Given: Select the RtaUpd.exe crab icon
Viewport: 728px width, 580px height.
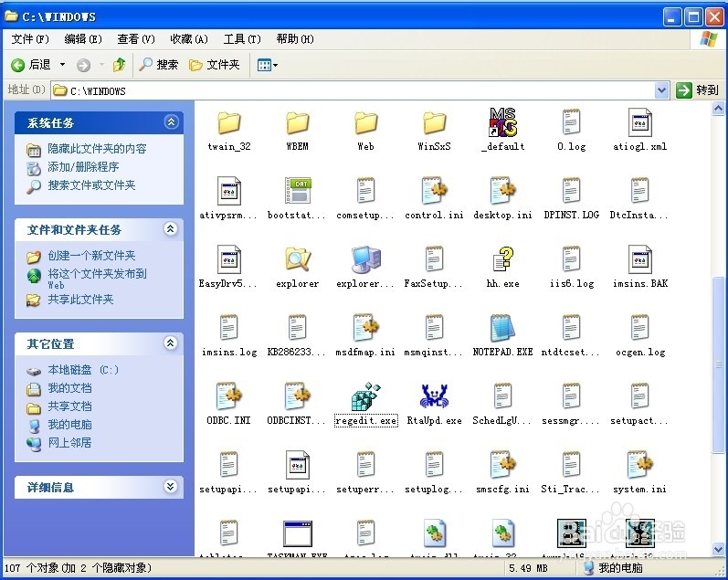Looking at the screenshot, I should point(434,396).
